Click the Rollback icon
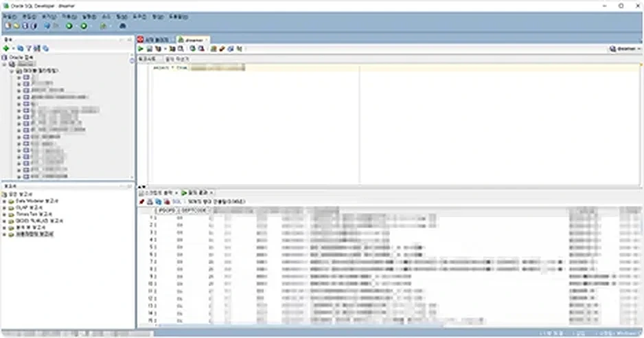 coord(201,49)
